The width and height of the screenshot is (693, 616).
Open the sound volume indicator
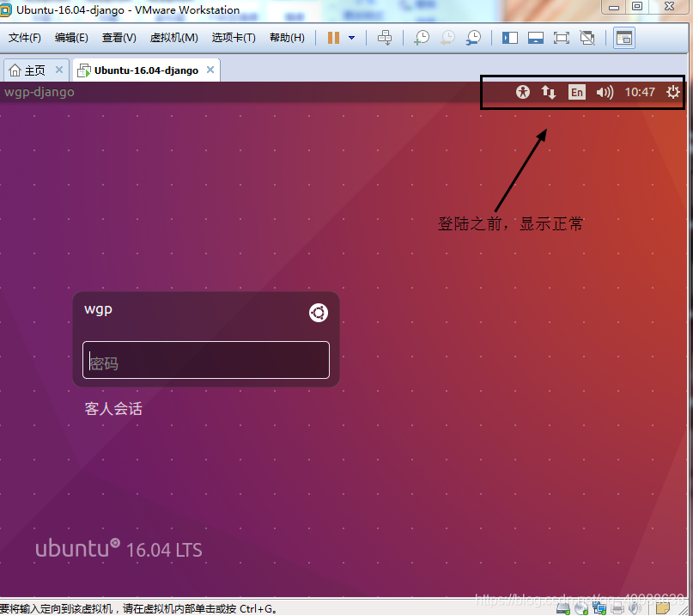tap(605, 92)
